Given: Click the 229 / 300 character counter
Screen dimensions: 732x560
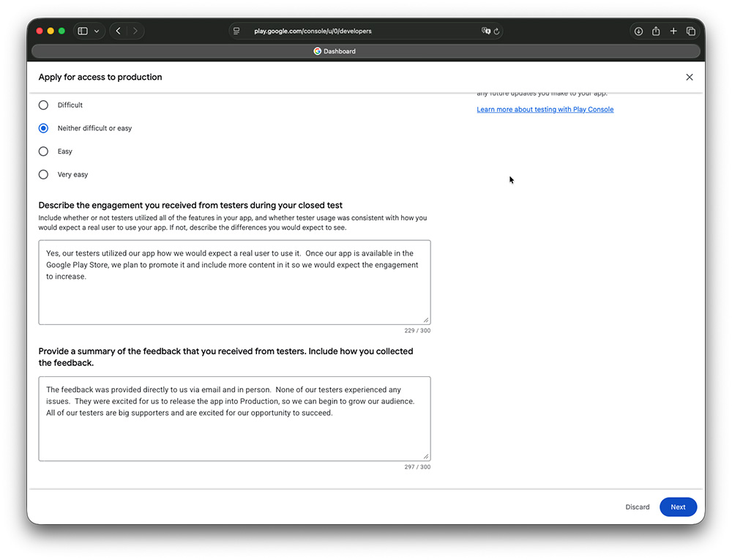Looking at the screenshot, I should 417,330.
